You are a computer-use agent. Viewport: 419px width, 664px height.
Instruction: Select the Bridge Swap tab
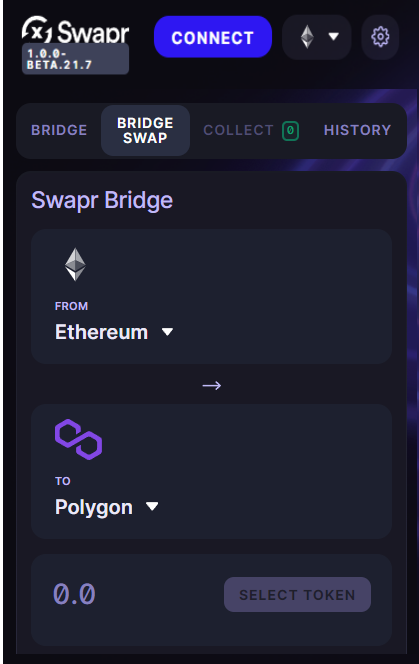coord(145,130)
